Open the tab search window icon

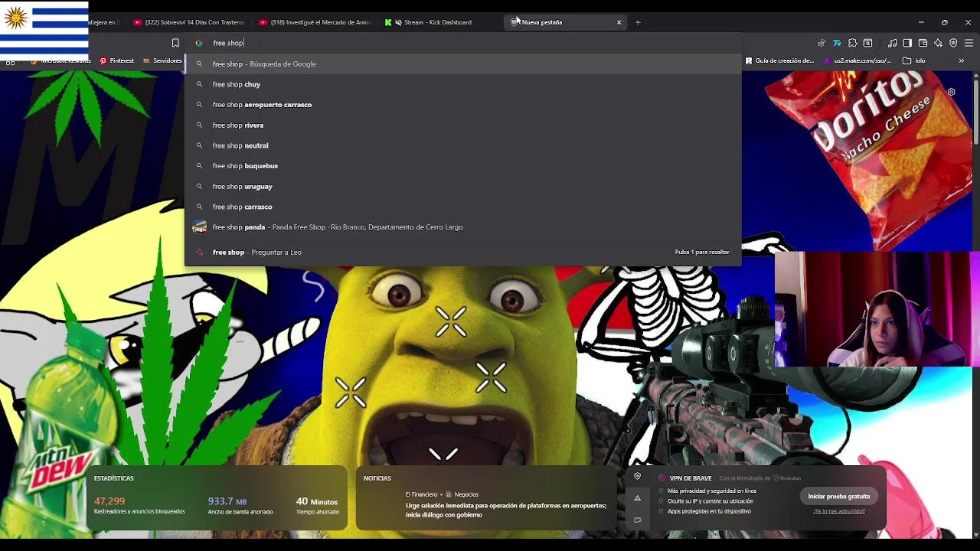[x=867, y=43]
